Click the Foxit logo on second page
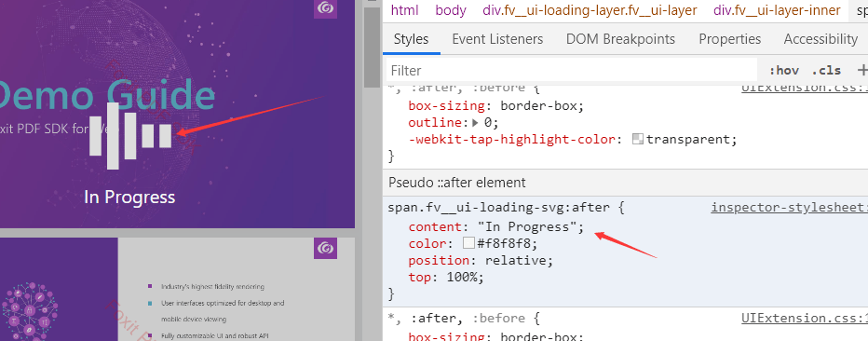The width and height of the screenshot is (868, 341). (x=326, y=249)
